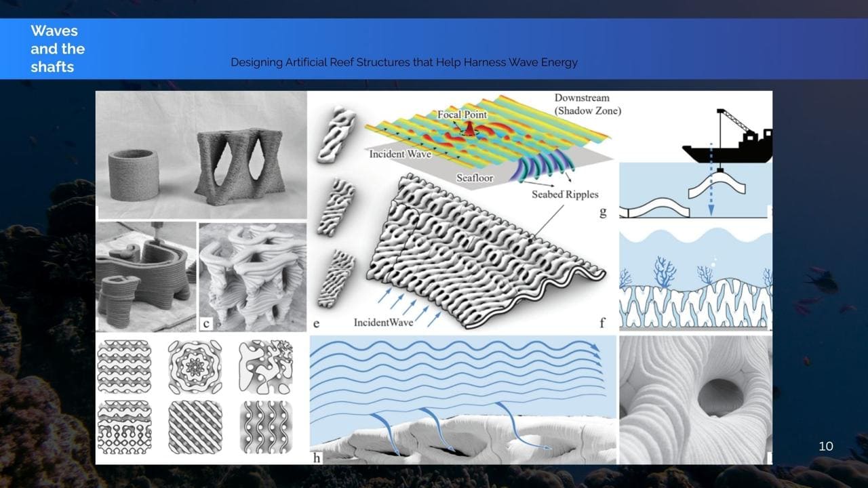Screen dimensions: 868x488
Task: Select the close-up photo of reef hole
Action: tap(695, 400)
